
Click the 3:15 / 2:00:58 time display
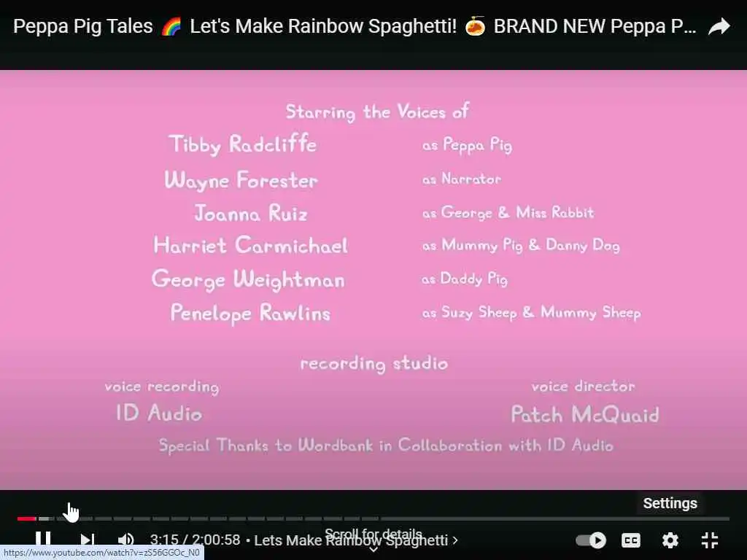[195, 540]
